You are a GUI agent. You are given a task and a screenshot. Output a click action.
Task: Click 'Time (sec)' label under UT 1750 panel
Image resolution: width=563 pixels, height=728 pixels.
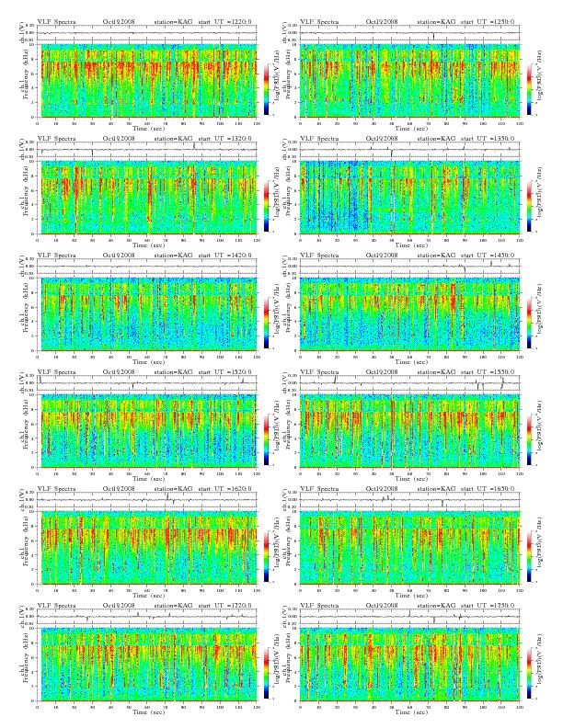pos(412,712)
